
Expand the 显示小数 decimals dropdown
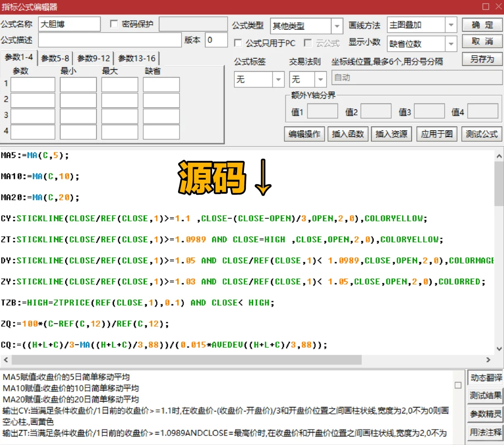pyautogui.click(x=452, y=44)
